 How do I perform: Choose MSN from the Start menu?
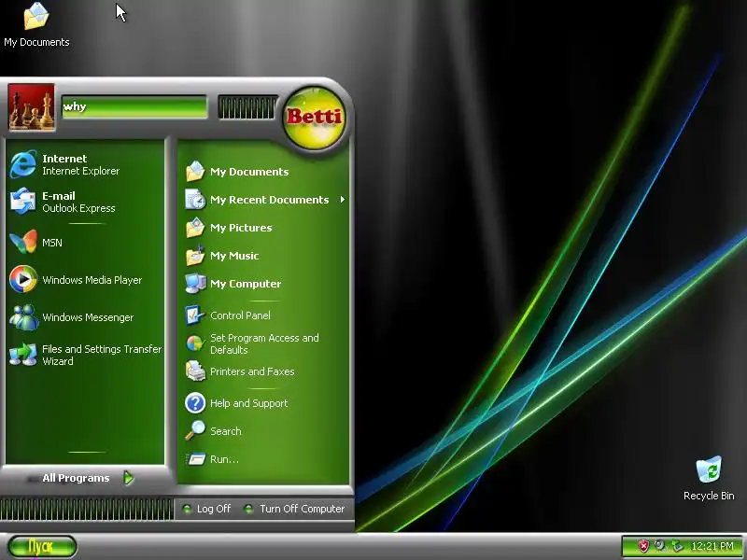(x=86, y=243)
